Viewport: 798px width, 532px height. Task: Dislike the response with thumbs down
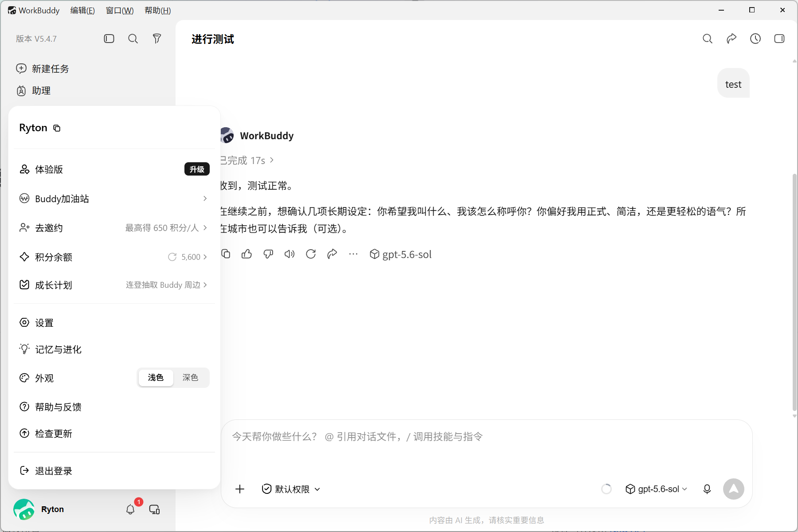[268, 254]
